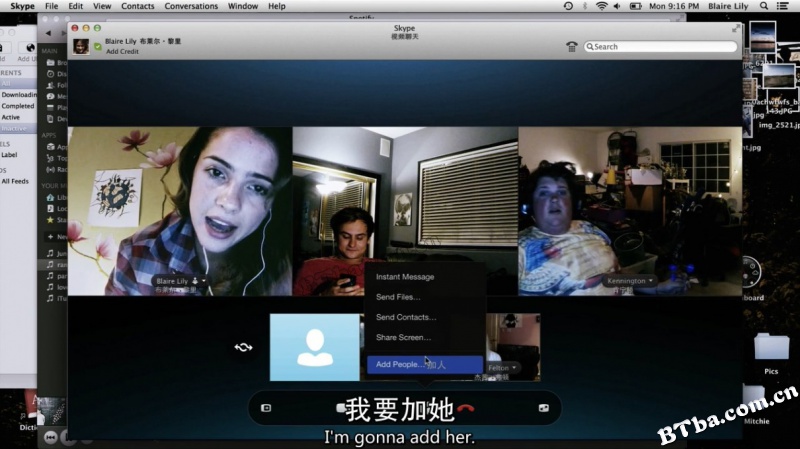Choose Add People… from the popup menu

424,364
